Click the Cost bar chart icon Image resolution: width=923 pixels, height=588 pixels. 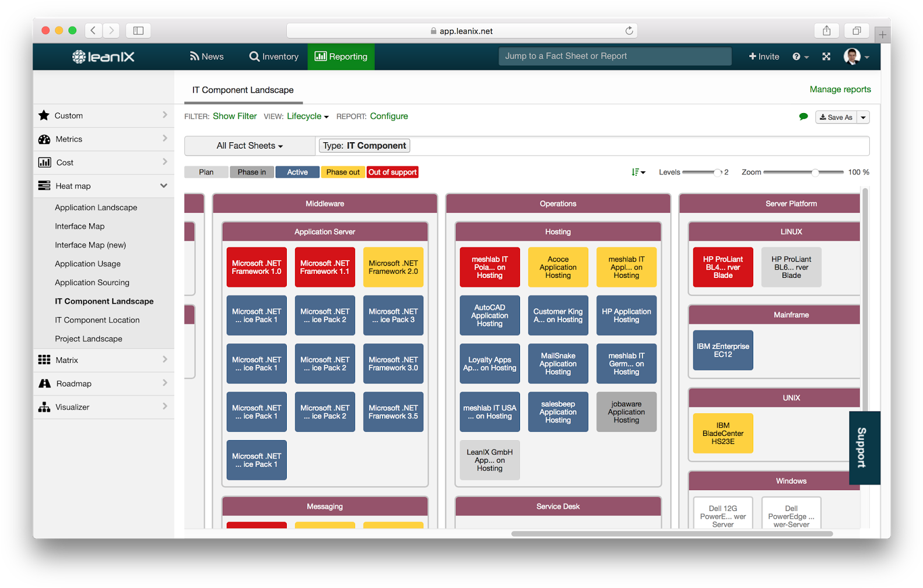(x=44, y=163)
